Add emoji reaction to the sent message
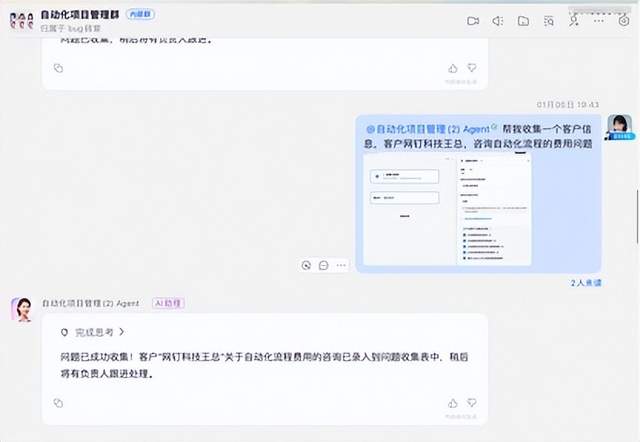640x442 pixels. point(306,265)
